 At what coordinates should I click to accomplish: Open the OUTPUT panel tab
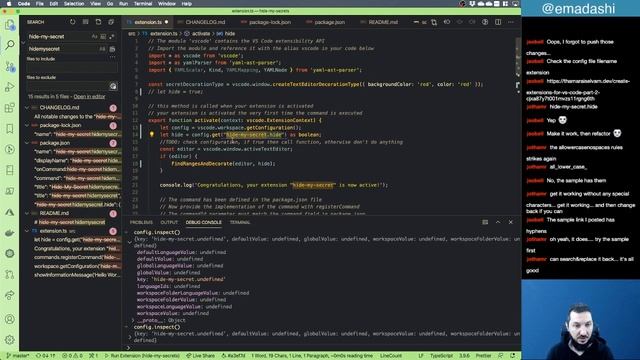(x=169, y=222)
